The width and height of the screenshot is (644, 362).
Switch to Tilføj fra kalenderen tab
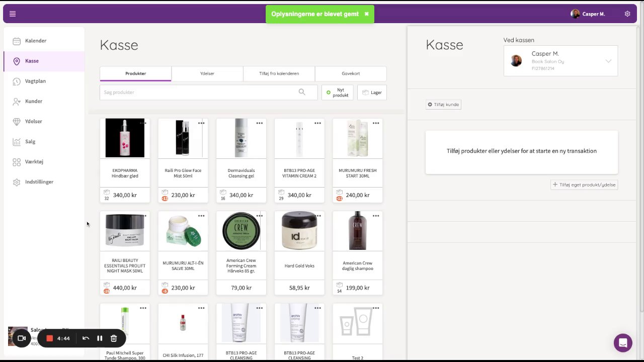coord(279,73)
